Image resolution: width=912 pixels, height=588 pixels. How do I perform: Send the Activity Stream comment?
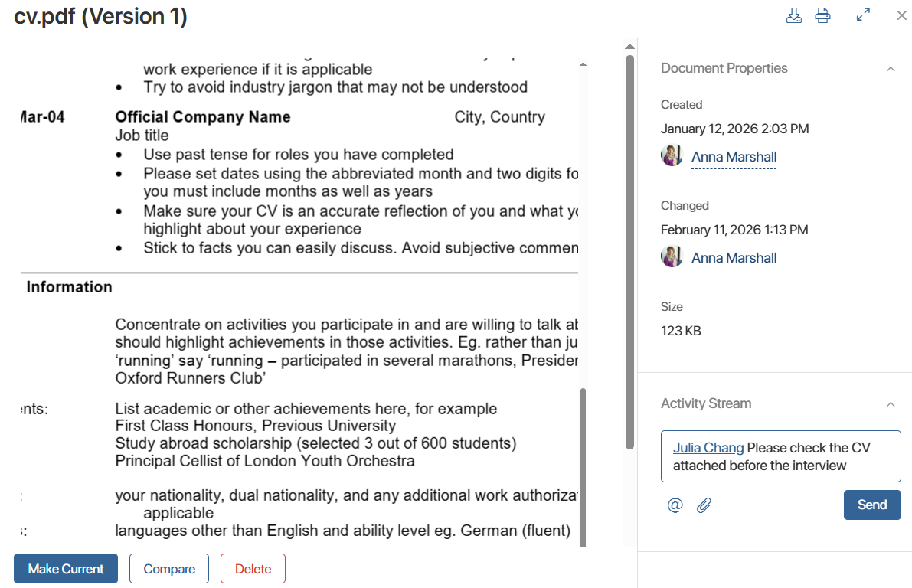pyautogui.click(x=871, y=505)
